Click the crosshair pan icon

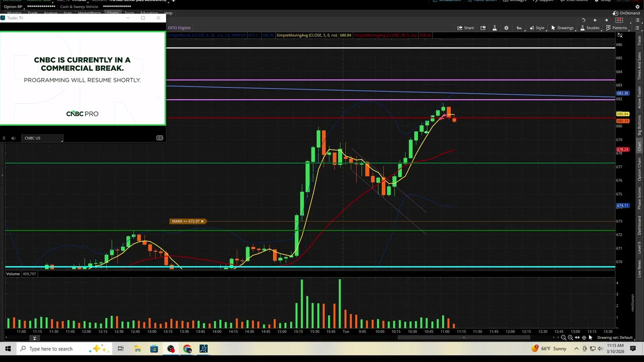584,337
